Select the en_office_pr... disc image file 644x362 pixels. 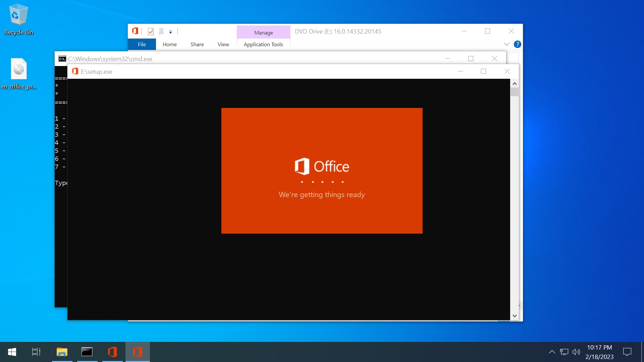point(19,74)
